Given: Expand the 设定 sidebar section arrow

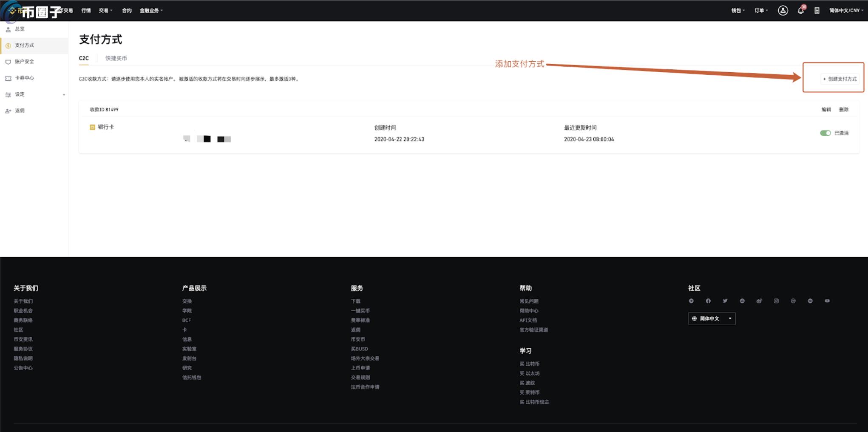Looking at the screenshot, I should pyautogui.click(x=64, y=95).
